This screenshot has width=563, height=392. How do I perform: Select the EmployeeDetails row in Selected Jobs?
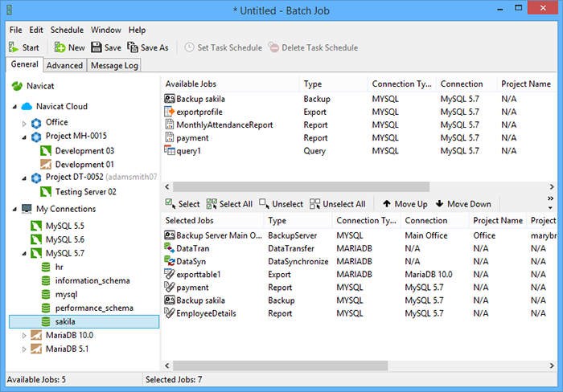point(359,313)
